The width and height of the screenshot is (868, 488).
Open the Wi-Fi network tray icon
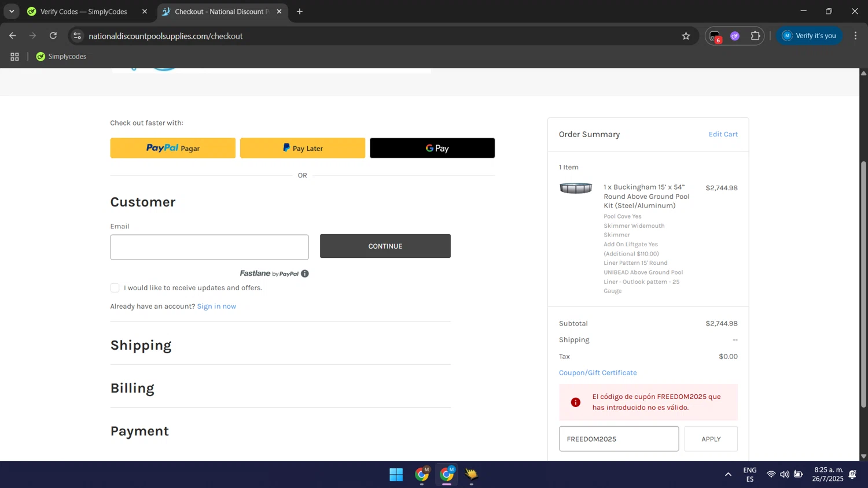771,475
